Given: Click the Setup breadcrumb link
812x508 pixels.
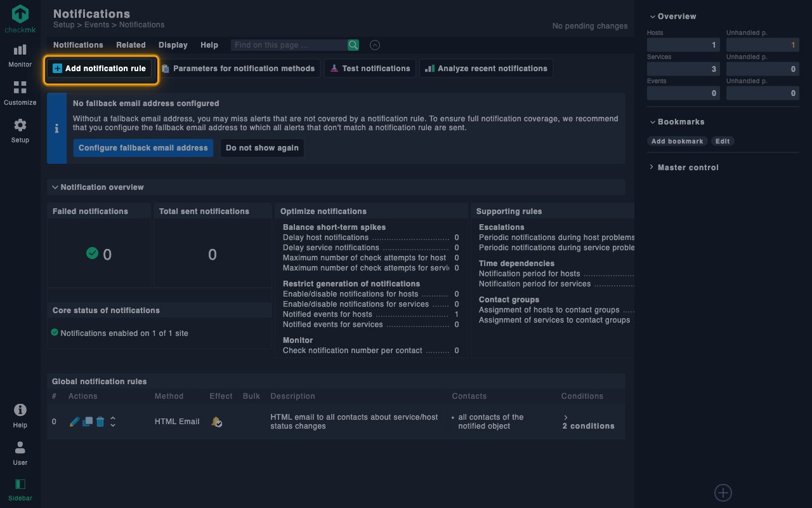Looking at the screenshot, I should [x=63, y=25].
